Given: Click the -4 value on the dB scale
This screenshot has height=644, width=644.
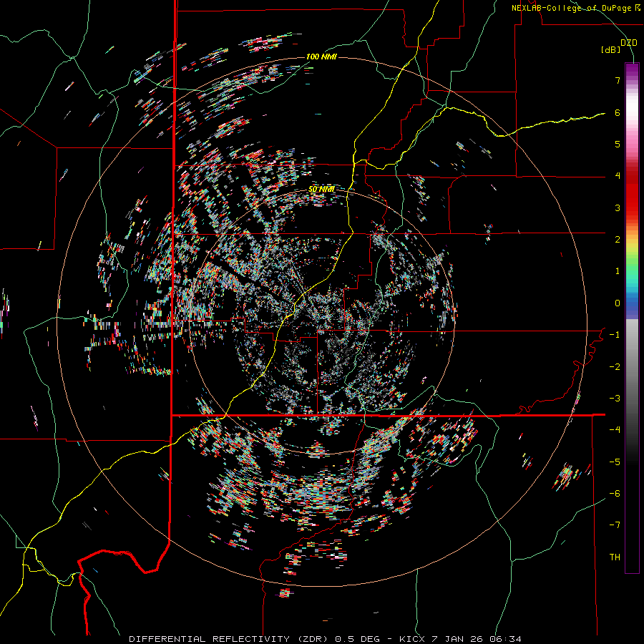Looking at the screenshot, I should [x=615, y=430].
